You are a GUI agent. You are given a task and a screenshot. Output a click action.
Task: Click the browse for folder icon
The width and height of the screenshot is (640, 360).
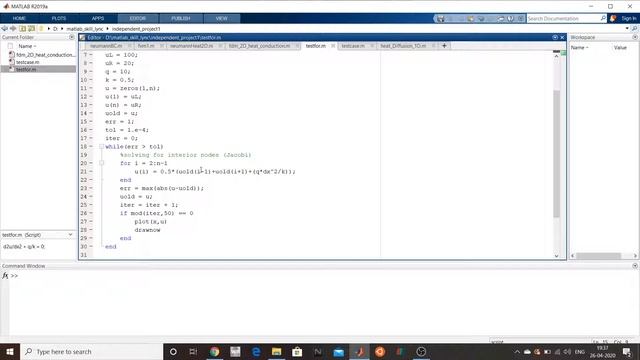(31, 29)
